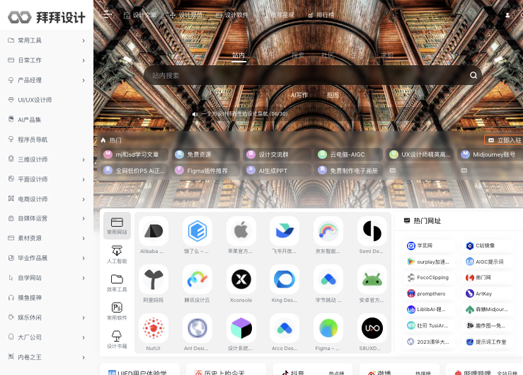The width and height of the screenshot is (523, 375).
Task: Open the 字节跳动 site icon
Action: (x=328, y=279)
